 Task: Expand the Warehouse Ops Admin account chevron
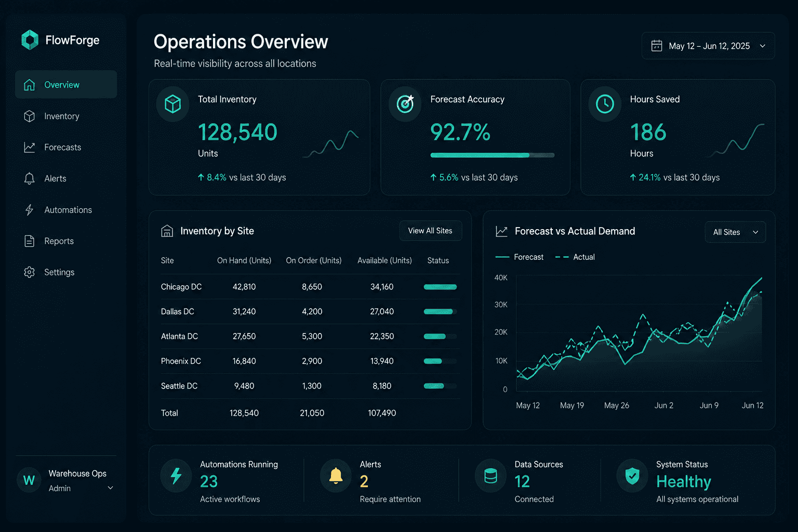click(x=110, y=488)
